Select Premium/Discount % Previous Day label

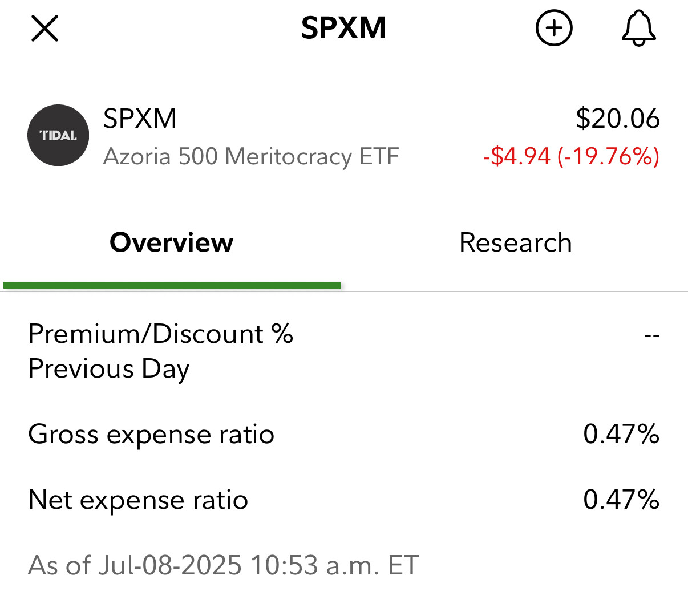point(160,351)
